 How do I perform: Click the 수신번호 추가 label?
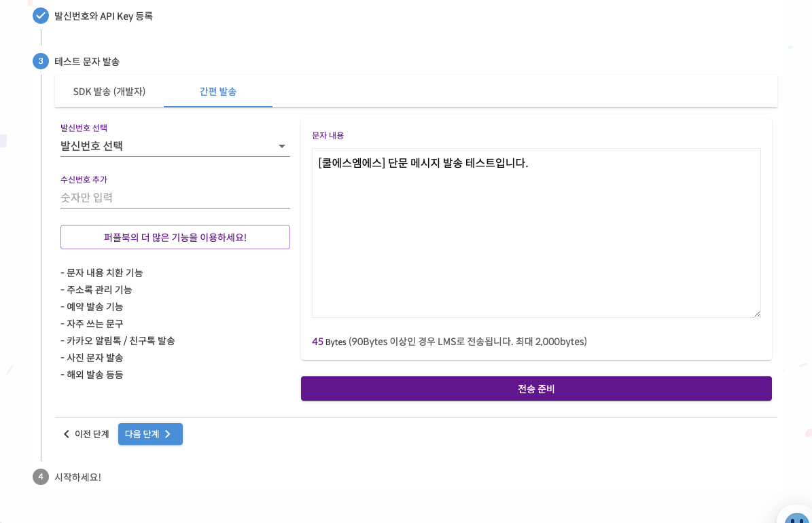click(84, 180)
